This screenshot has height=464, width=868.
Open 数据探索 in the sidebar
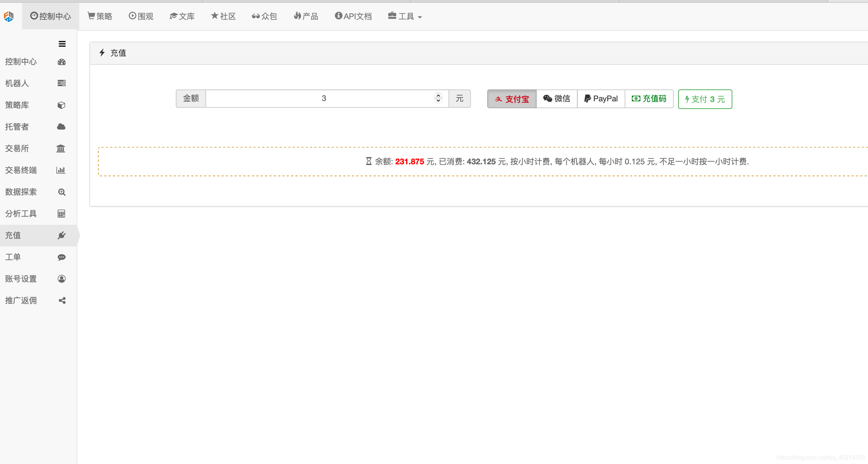38,192
